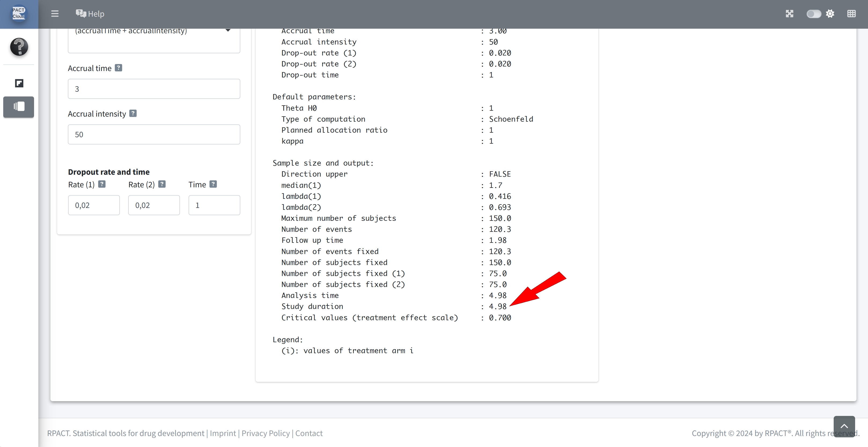Click the dropout Time input field
The image size is (868, 447).
click(x=214, y=205)
